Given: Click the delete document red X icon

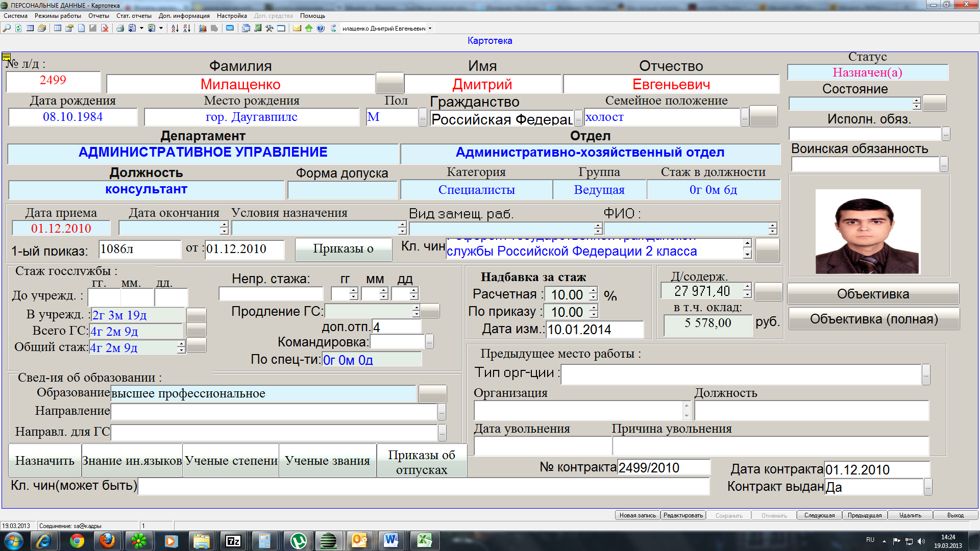Looking at the screenshot, I should point(105,28).
